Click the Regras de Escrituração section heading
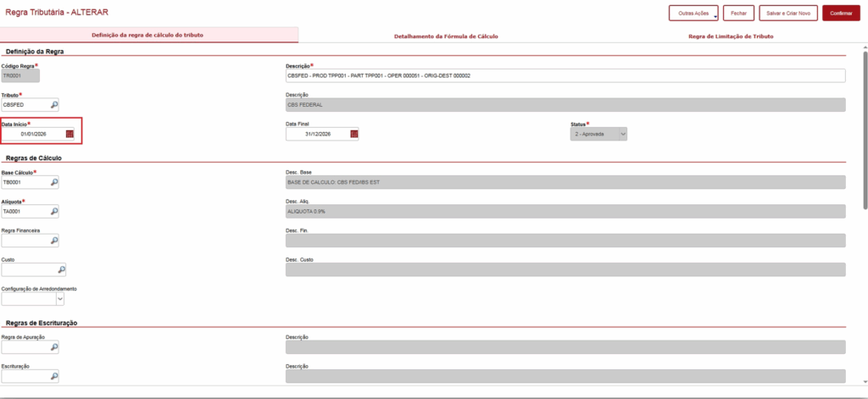This screenshot has height=399, width=868. [42, 322]
